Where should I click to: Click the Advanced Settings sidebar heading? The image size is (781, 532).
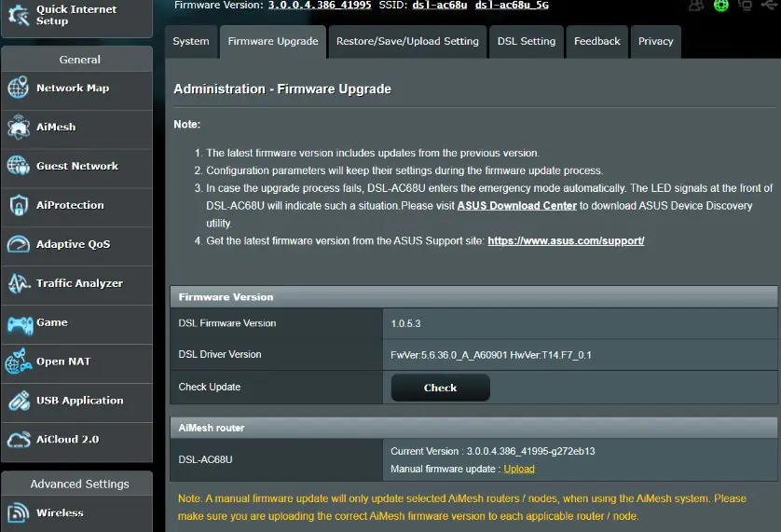pyautogui.click(x=80, y=484)
